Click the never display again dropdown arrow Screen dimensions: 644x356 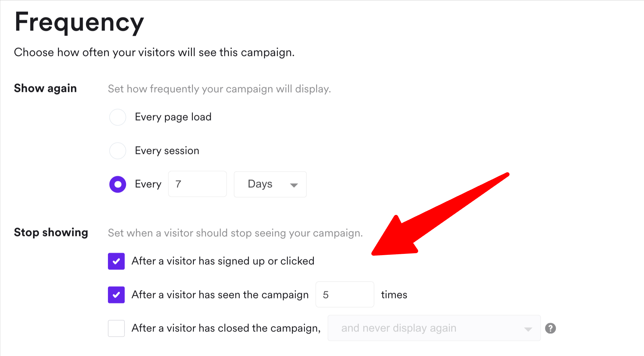[528, 329]
